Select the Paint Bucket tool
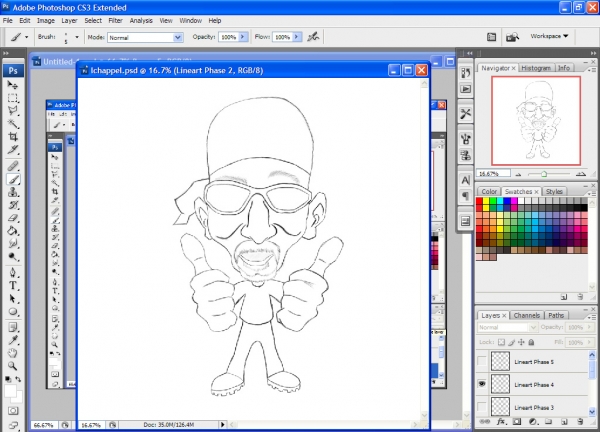The height and width of the screenshot is (432, 600). (x=13, y=231)
